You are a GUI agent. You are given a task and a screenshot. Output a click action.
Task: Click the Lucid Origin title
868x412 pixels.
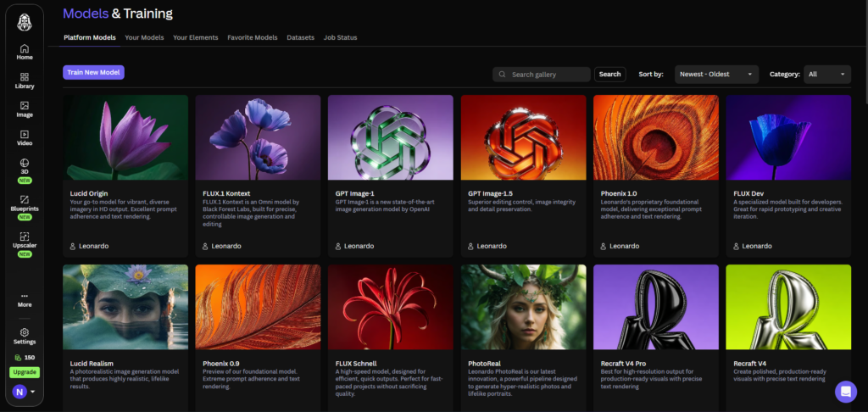(88, 194)
